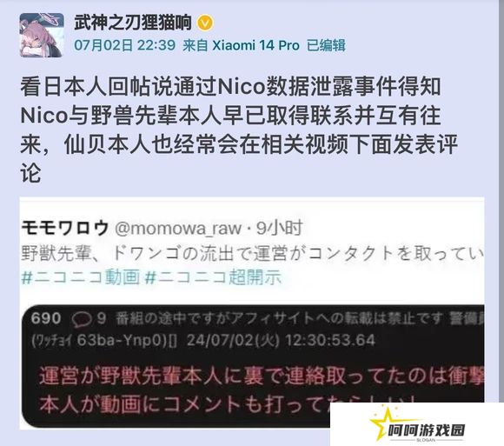Open the #ニコニコ動画 hashtag
Screen dimensions: 504x446
(x=81, y=277)
